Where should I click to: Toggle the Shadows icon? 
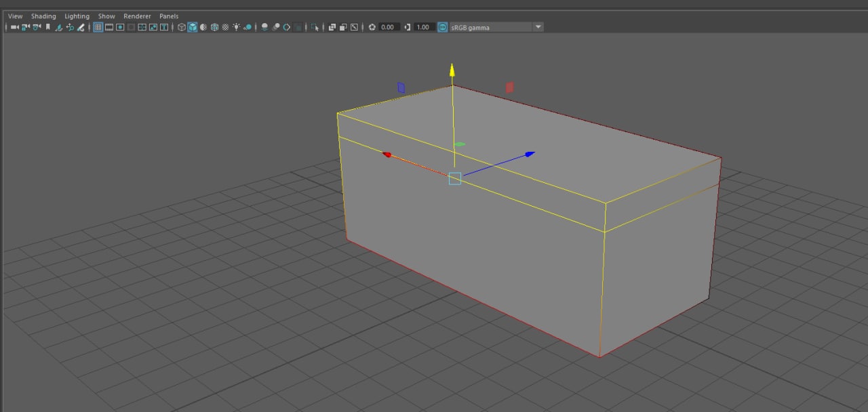tap(248, 27)
